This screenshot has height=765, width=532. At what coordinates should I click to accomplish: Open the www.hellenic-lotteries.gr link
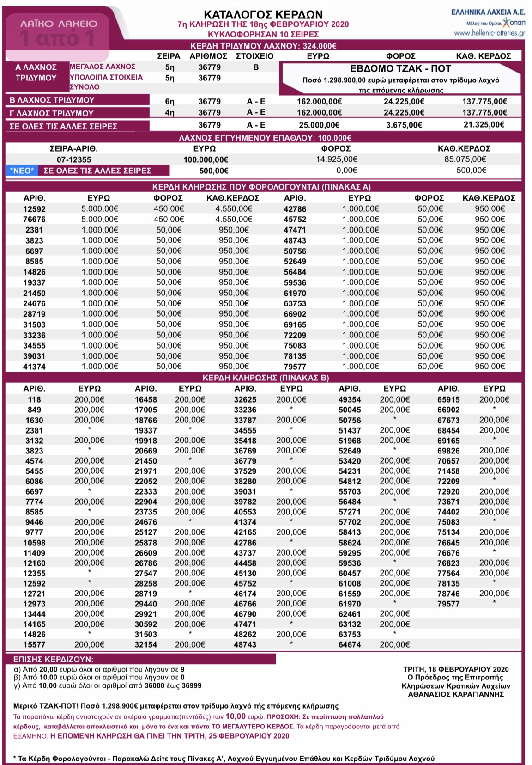tap(489, 33)
